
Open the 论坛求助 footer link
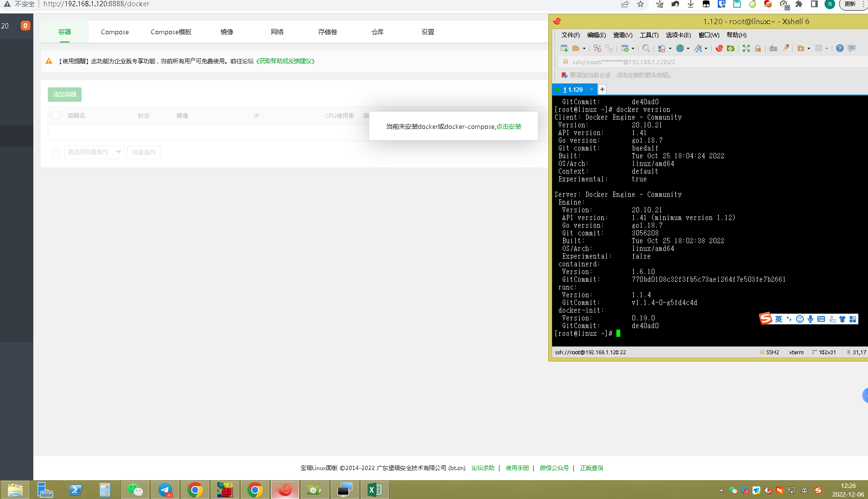click(x=483, y=468)
